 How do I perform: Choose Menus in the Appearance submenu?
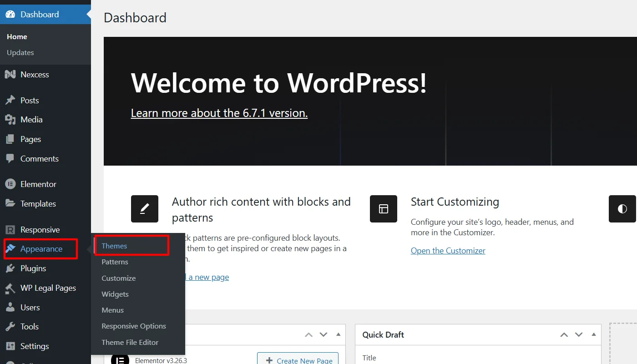tap(113, 310)
